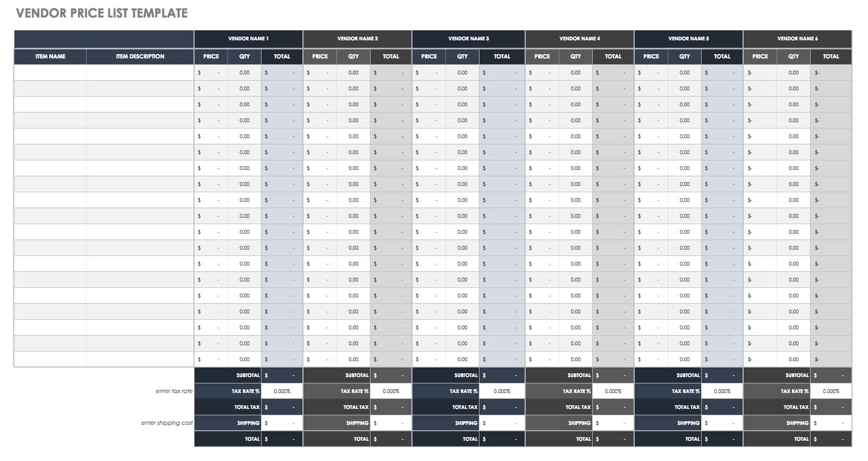Select the Item Description column header
The image size is (868, 461).
pos(140,56)
